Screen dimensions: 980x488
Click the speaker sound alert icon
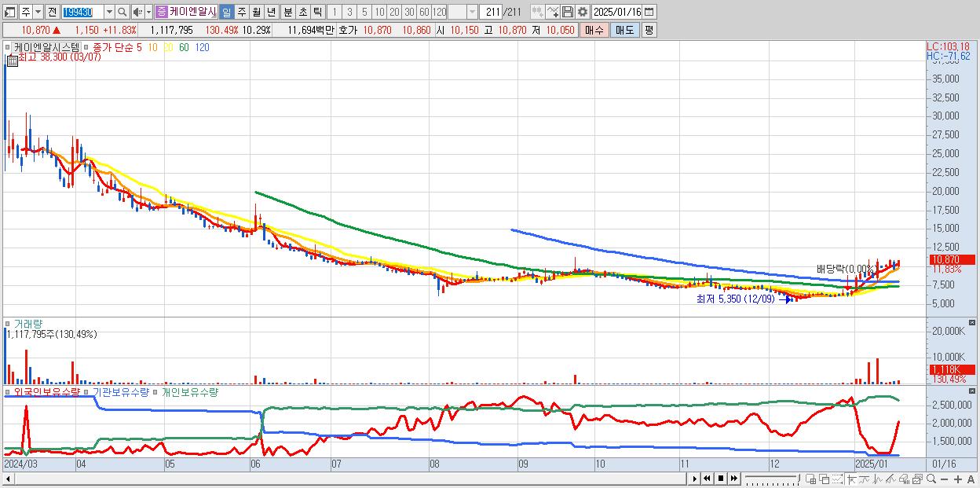tap(137, 12)
